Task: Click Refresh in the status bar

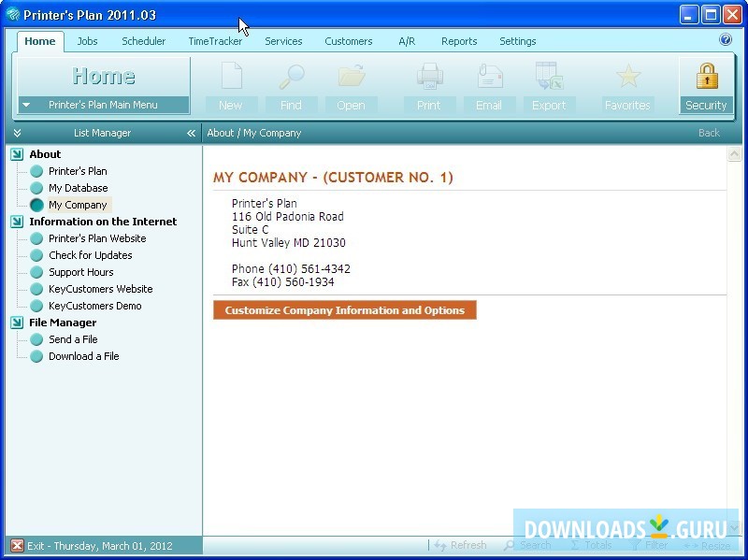Action: [x=461, y=545]
